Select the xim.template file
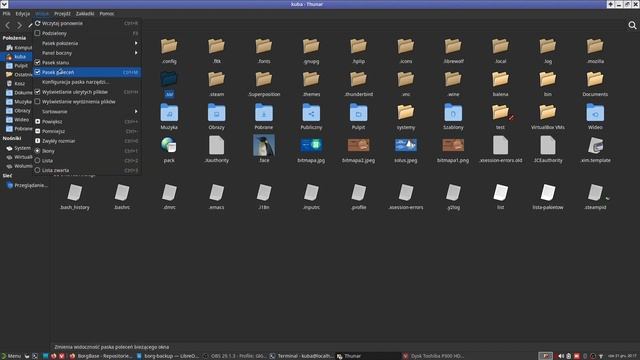 [595, 150]
